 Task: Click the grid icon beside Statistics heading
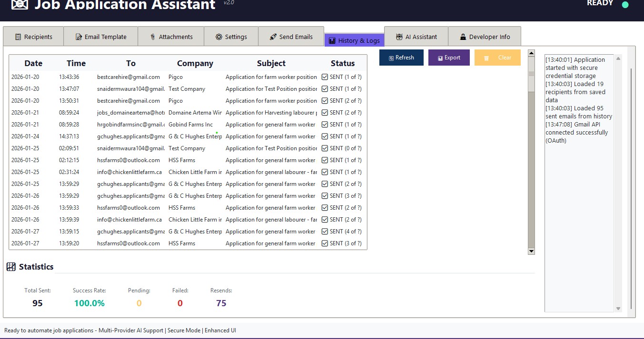10,267
